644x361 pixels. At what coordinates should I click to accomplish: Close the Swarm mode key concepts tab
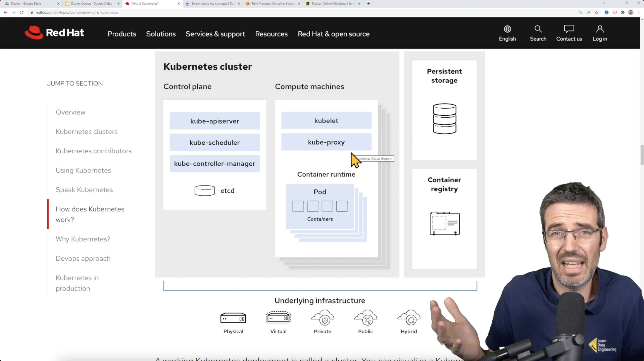coord(239,3)
